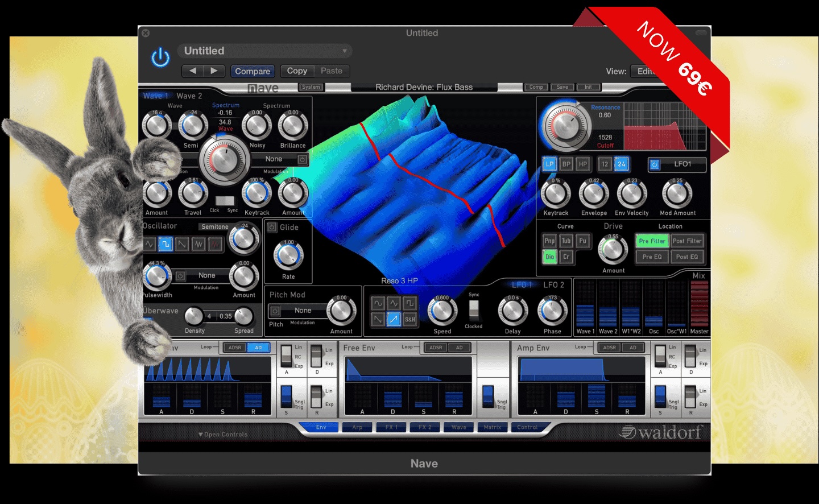Click the LFO Speed knob

pyautogui.click(x=442, y=311)
